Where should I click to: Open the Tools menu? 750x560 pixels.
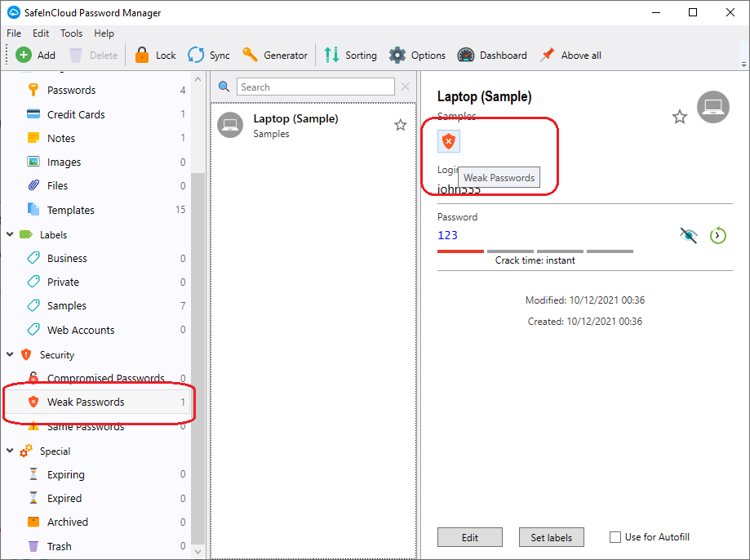tap(71, 33)
